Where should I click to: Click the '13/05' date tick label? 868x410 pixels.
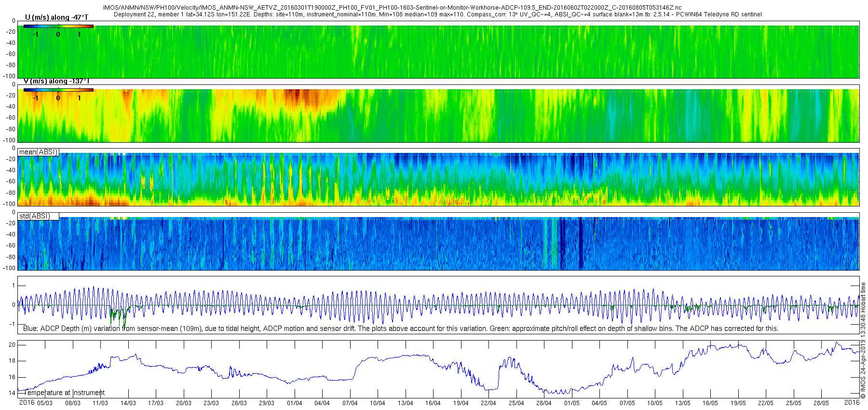point(683,403)
